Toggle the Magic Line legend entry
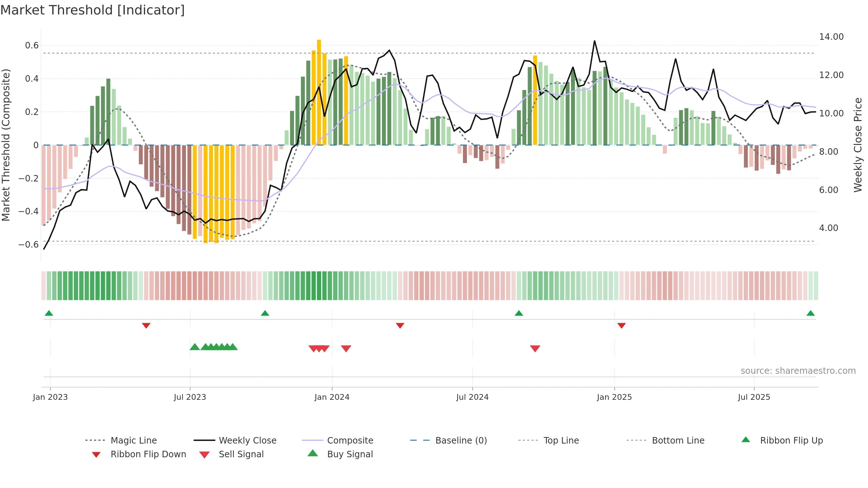The width and height of the screenshot is (868, 488). click(121, 440)
